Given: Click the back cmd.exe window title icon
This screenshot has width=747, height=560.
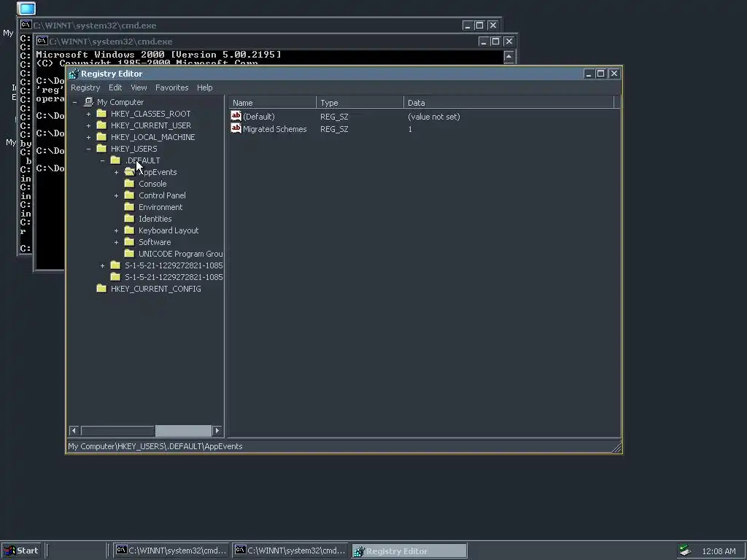Looking at the screenshot, I should (26, 25).
